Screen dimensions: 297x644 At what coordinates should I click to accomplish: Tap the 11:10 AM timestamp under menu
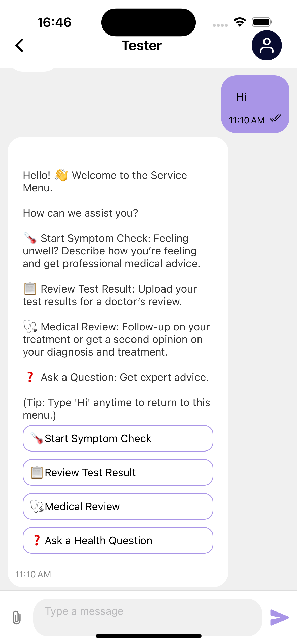point(33,574)
